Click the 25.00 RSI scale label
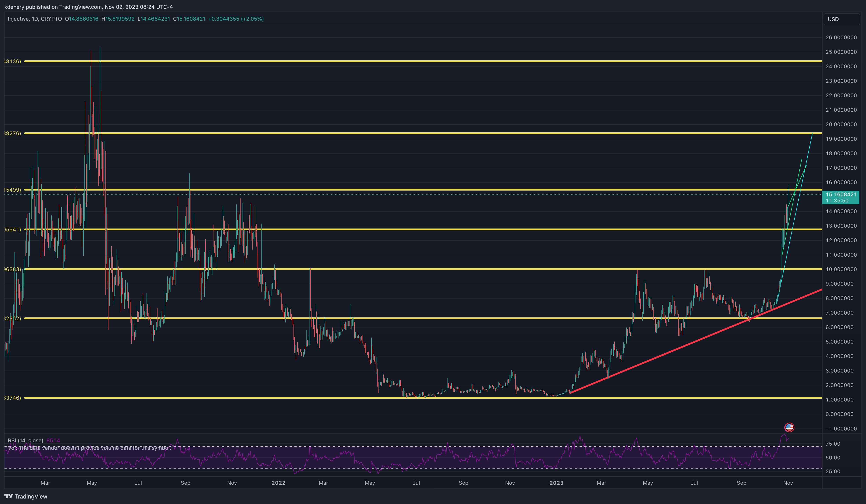Screen dimensions: 866x504 pos(833,471)
